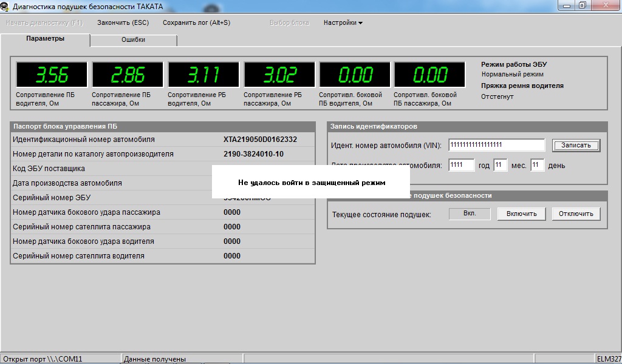Screen dimensions: 622x364
Task: Click the 0.00 display above 'боковой ПБ водителя'
Action: click(355, 75)
